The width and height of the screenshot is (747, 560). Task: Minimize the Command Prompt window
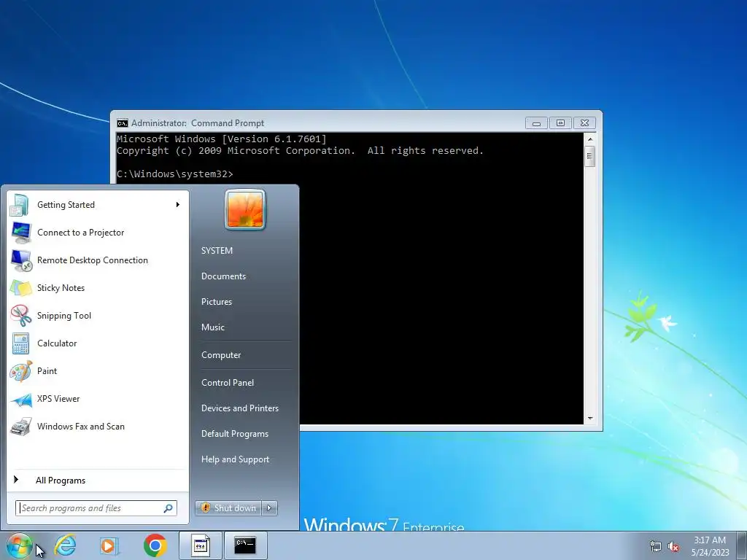(x=536, y=123)
